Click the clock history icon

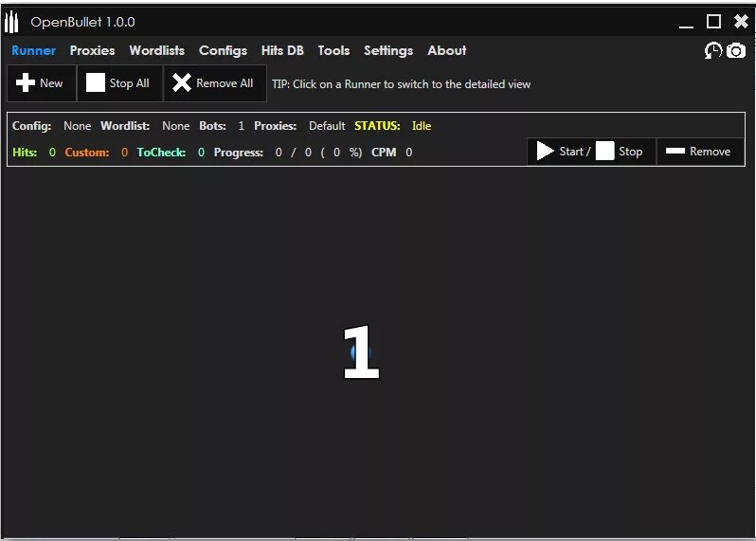click(713, 50)
